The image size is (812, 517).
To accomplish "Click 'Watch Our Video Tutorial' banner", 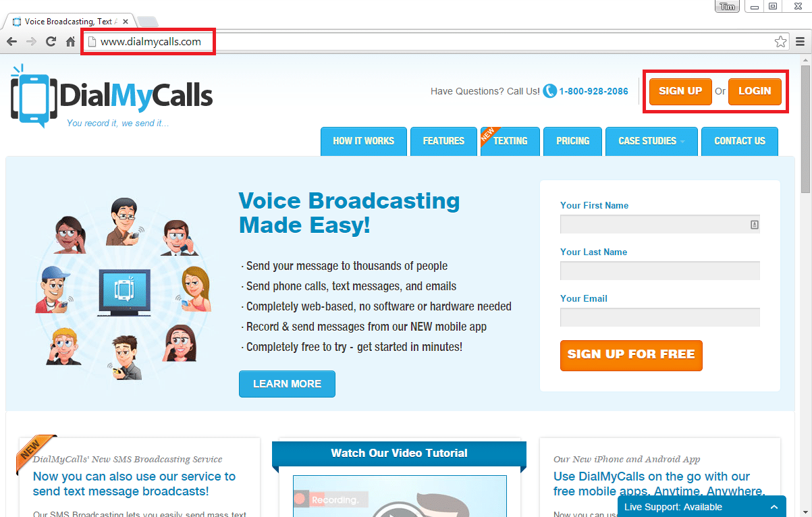I will 399,453.
